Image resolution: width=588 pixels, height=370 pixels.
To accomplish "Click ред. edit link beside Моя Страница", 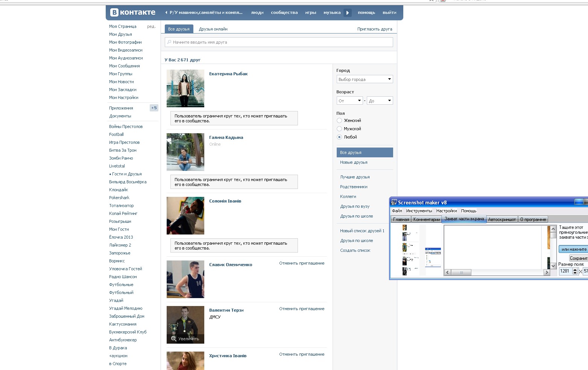I will [x=151, y=26].
